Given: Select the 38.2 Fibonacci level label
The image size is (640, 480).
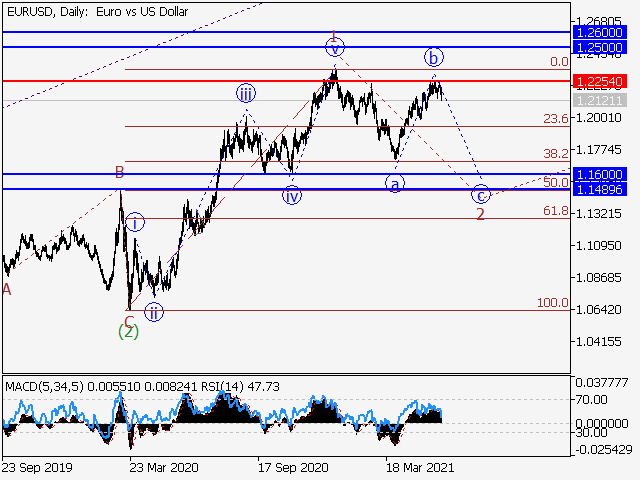Looking at the screenshot, I should (556, 153).
